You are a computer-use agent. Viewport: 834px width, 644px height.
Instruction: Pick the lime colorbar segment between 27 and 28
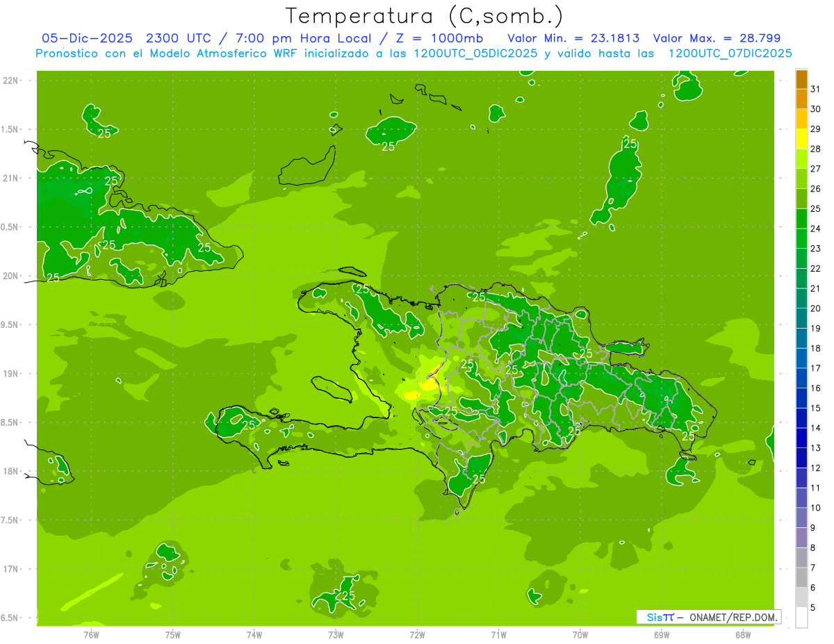(801, 159)
